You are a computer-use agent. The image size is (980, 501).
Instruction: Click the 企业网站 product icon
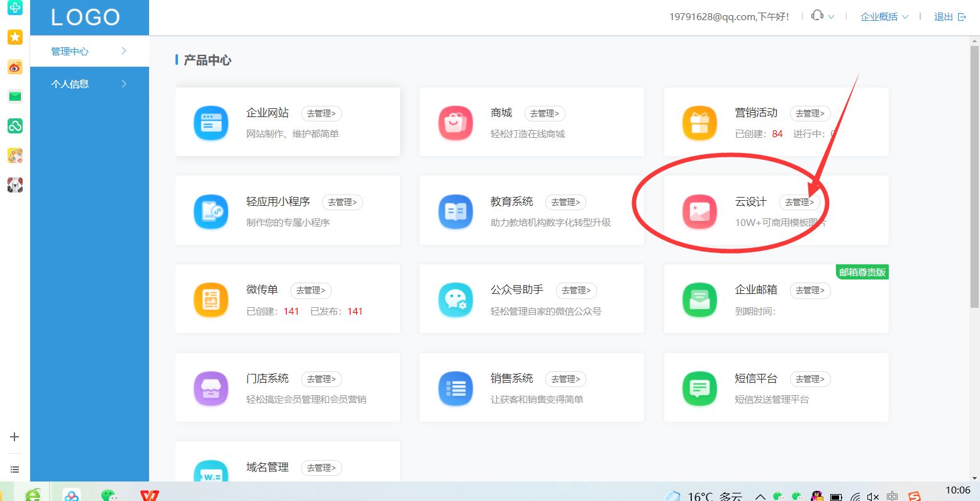(211, 123)
